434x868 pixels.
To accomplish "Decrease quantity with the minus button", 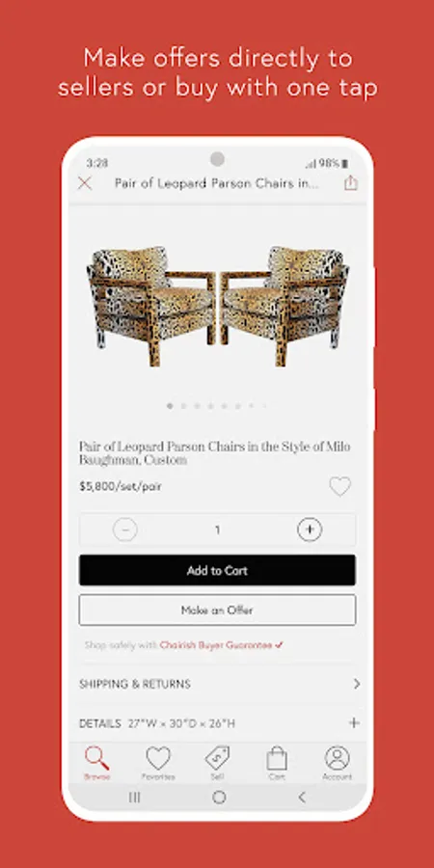I will [x=125, y=529].
